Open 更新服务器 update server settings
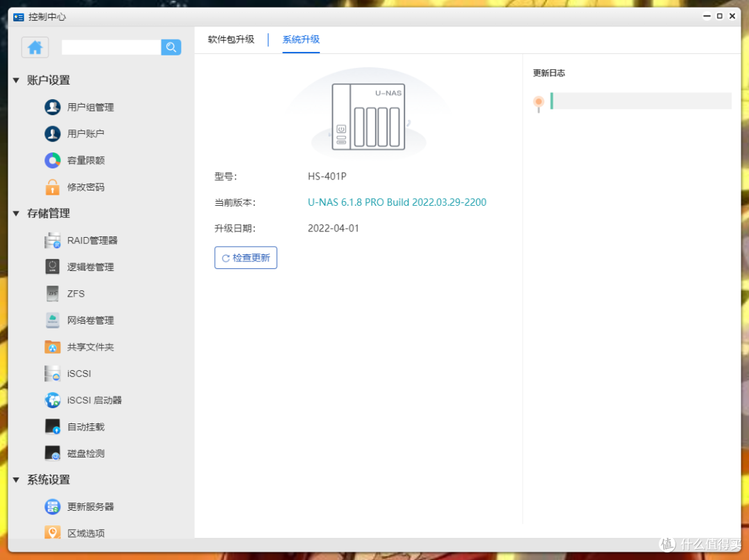749x560 pixels. point(88,507)
